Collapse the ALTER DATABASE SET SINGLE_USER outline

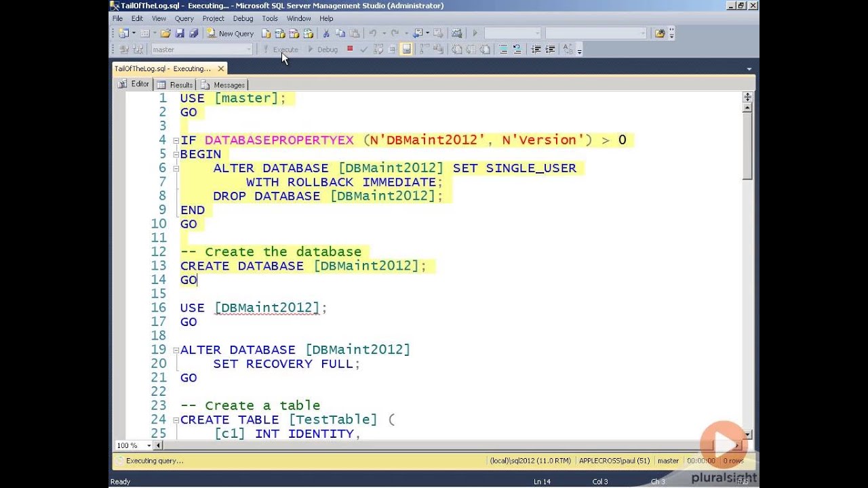[x=176, y=168]
